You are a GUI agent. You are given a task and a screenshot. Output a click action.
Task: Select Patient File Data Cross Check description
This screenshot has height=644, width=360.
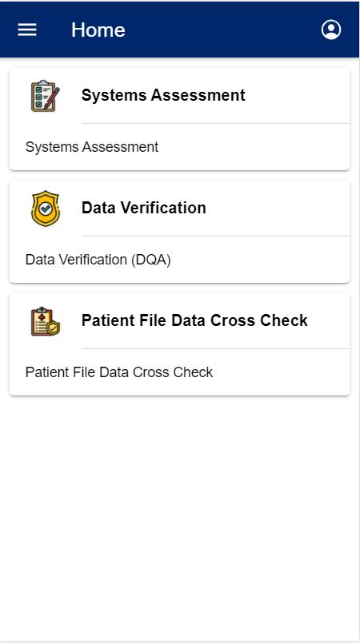pos(119,372)
